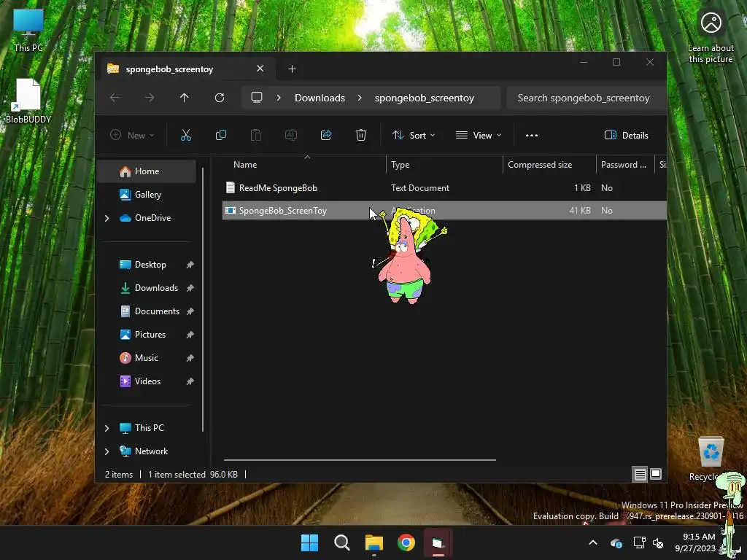Open Pictures quick access folder
Image resolution: width=747 pixels, height=560 pixels.
(x=150, y=335)
